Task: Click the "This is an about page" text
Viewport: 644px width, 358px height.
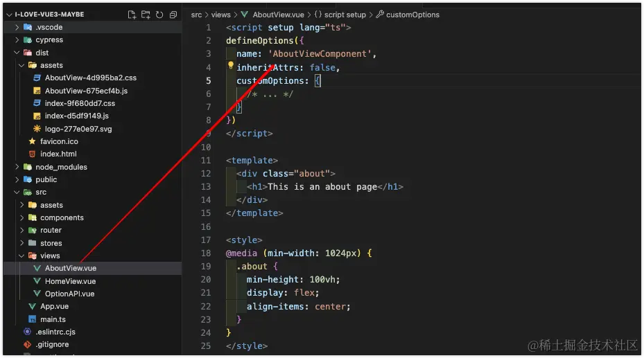Action: tap(322, 187)
